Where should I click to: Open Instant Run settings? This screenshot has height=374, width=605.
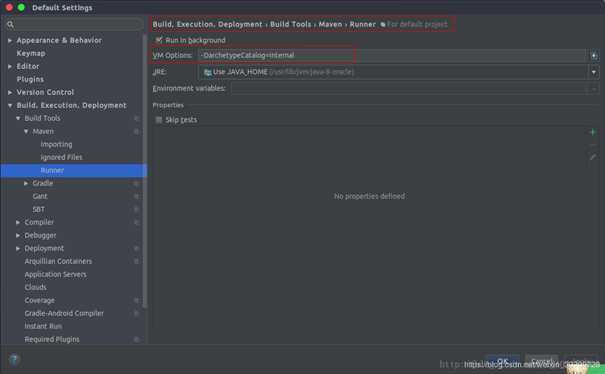[x=43, y=327]
